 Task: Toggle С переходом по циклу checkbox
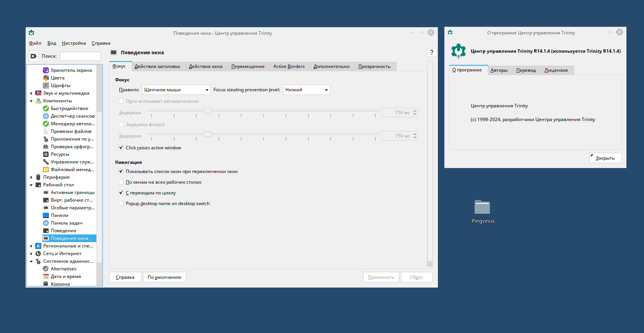coord(121,193)
